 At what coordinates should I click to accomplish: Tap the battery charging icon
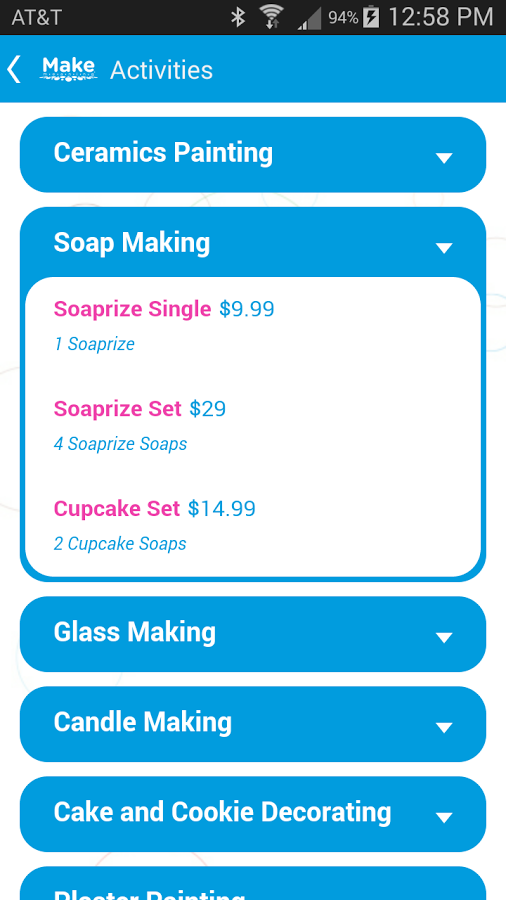[x=371, y=17]
